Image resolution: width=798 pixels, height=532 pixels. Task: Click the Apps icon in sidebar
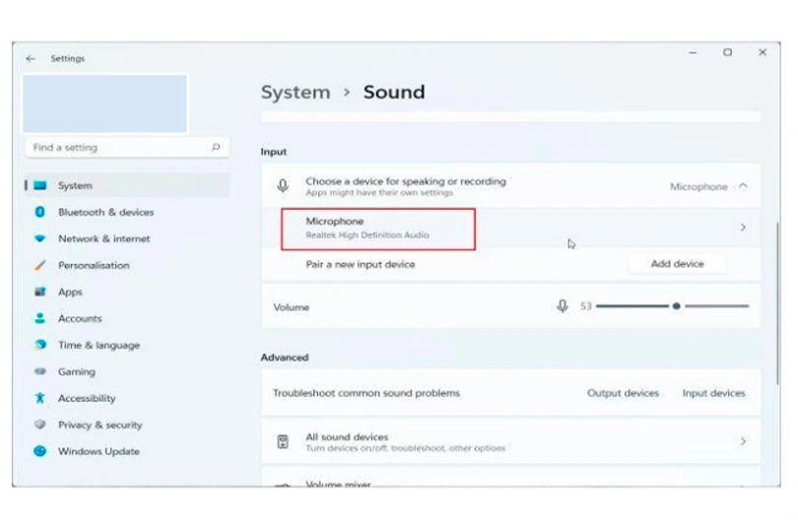pyautogui.click(x=39, y=292)
